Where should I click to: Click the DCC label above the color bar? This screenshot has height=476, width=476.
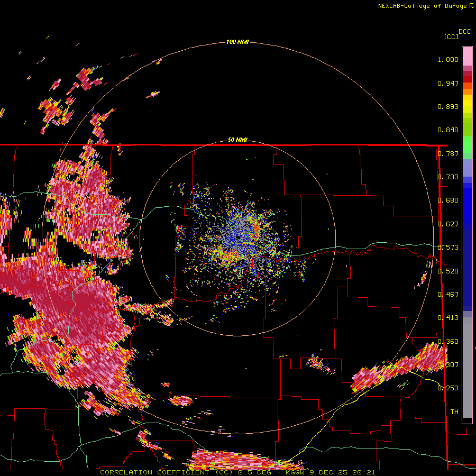pyautogui.click(x=465, y=32)
